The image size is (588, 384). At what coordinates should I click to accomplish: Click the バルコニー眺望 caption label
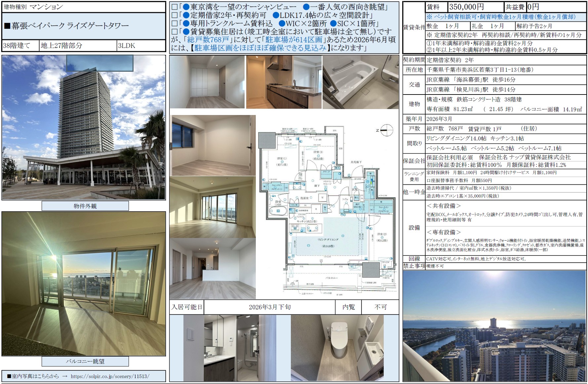tap(85, 362)
